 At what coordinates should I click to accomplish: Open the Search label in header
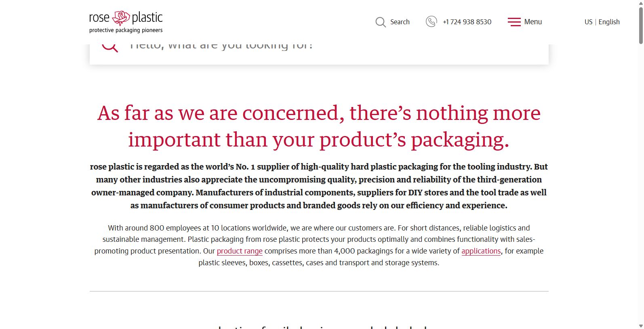[400, 22]
